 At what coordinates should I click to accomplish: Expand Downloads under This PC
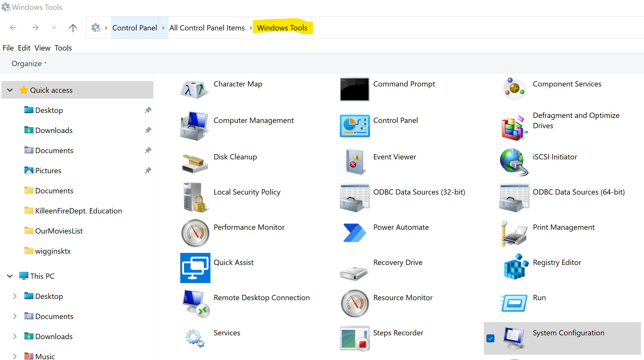pyautogui.click(x=15, y=336)
